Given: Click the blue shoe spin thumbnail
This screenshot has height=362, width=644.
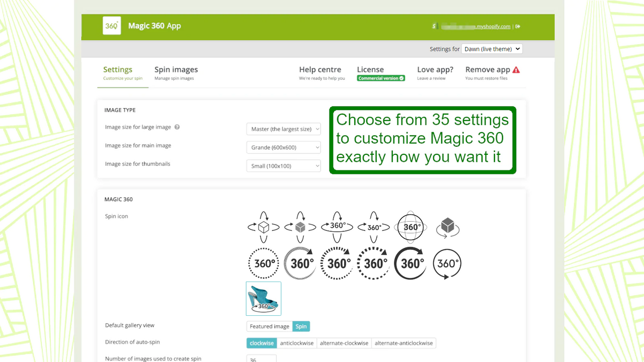Looking at the screenshot, I should (x=263, y=298).
